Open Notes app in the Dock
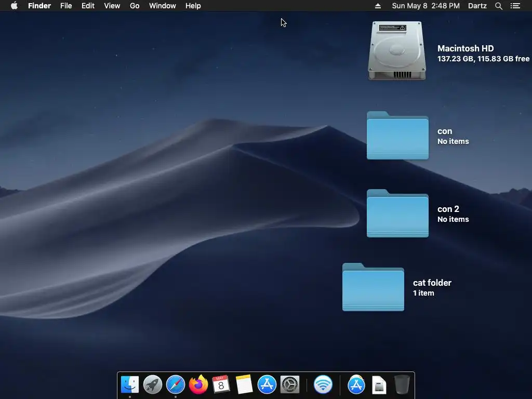The width and height of the screenshot is (532, 399). [x=244, y=385]
